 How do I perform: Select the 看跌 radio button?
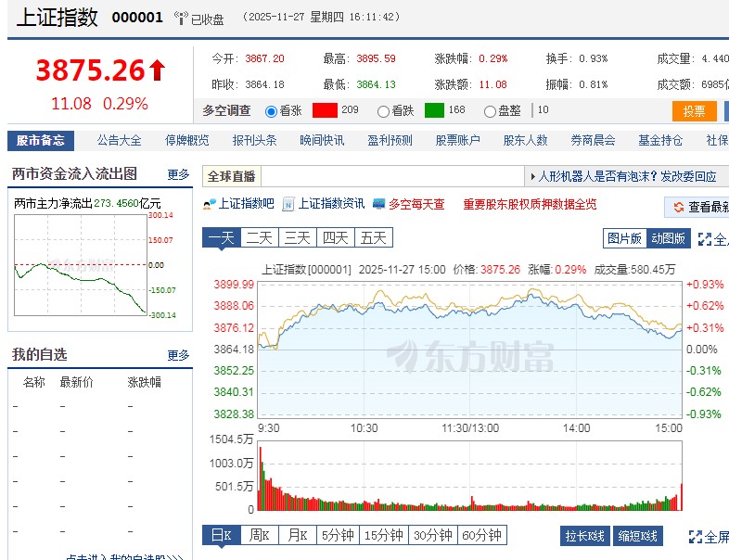click(x=383, y=111)
